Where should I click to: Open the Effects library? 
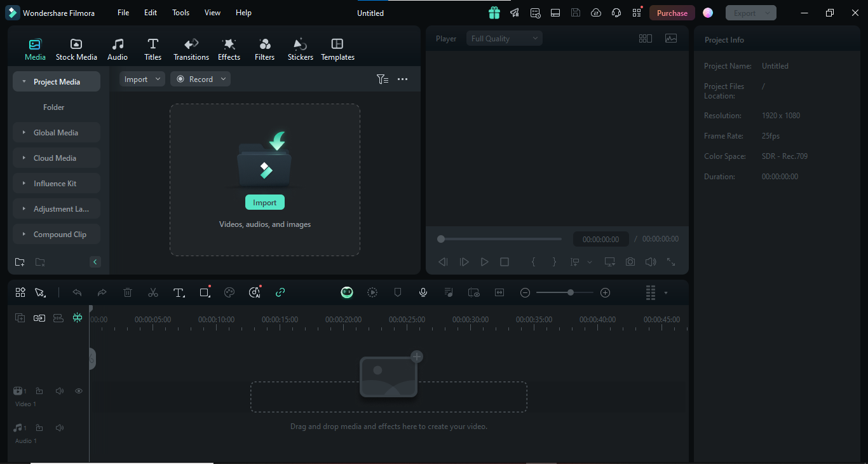(229, 50)
